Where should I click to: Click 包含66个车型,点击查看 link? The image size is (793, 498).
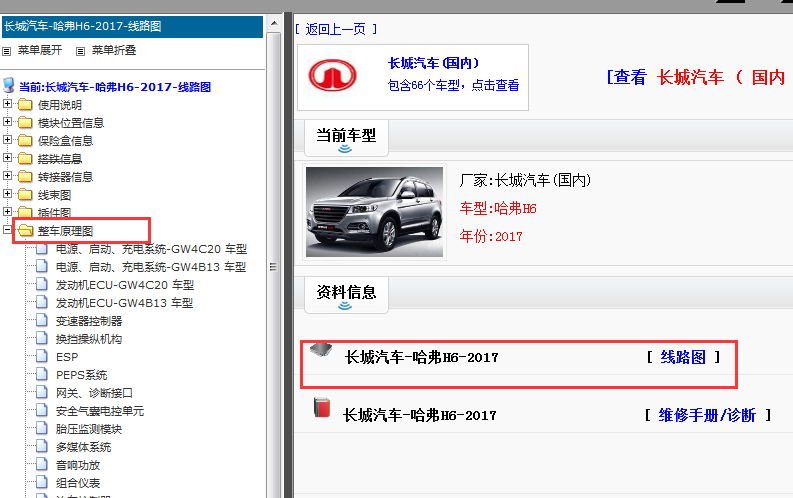(x=453, y=85)
